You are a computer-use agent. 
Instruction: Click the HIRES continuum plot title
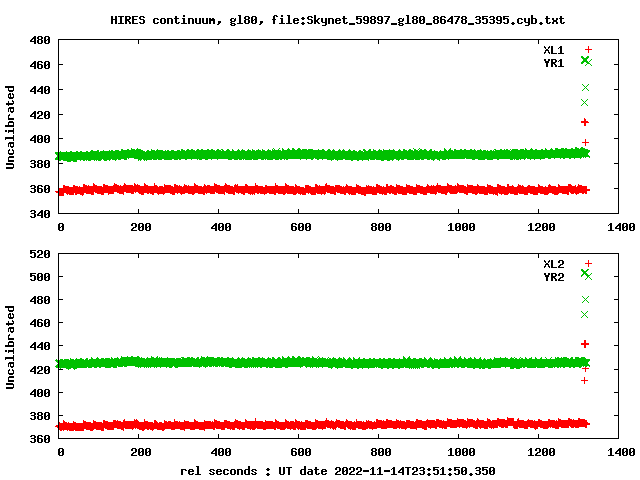(338, 20)
